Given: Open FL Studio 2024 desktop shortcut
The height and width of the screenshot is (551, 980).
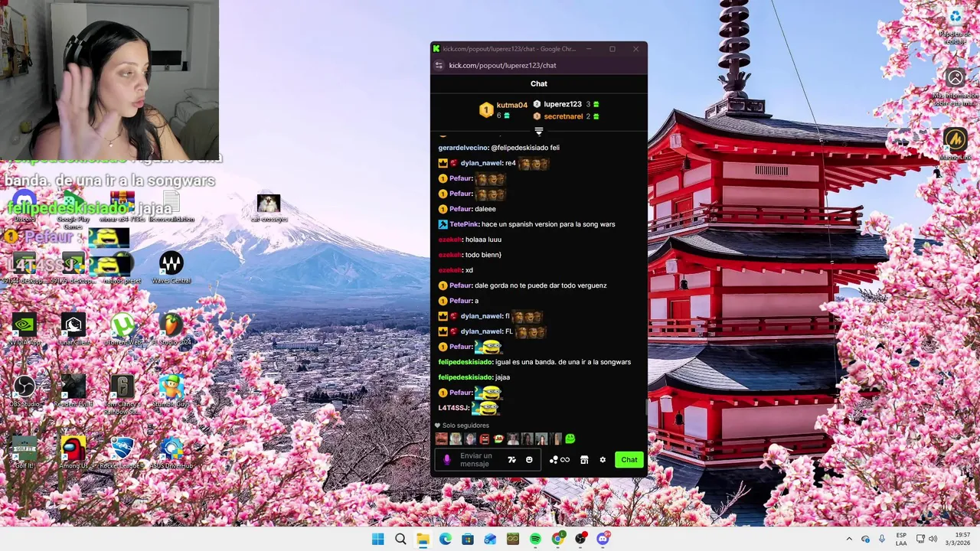Looking at the screenshot, I should click(171, 330).
